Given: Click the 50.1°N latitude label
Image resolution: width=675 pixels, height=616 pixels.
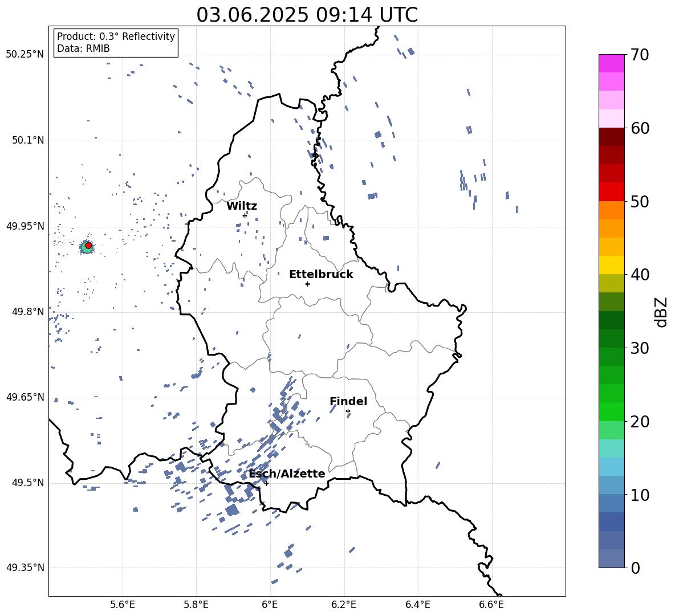Looking at the screenshot, I should [28, 140].
